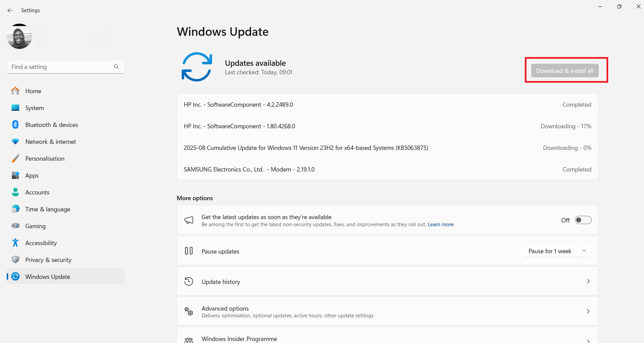Screen dimensions: 644x343
Task: Click the Advanced options gear icon
Action: [189, 311]
